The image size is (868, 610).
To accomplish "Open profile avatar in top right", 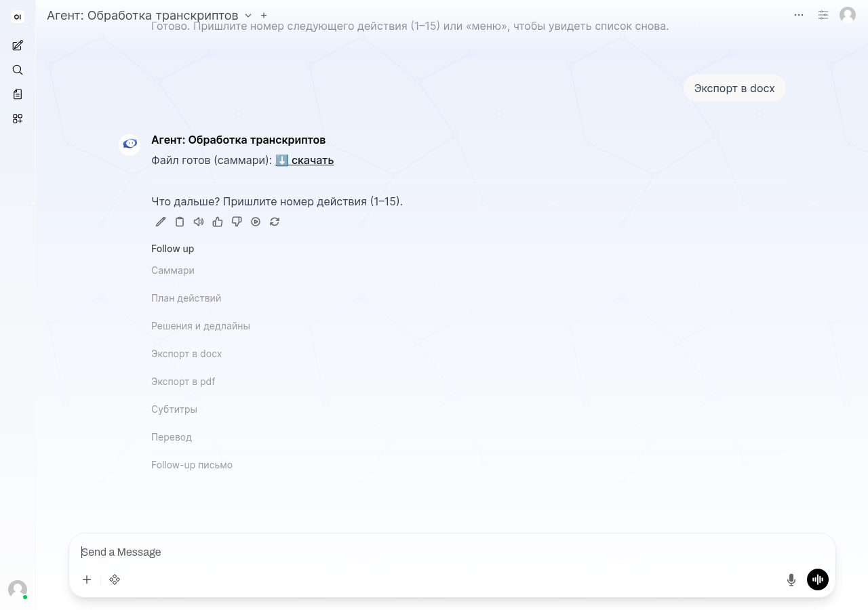I will pyautogui.click(x=848, y=15).
